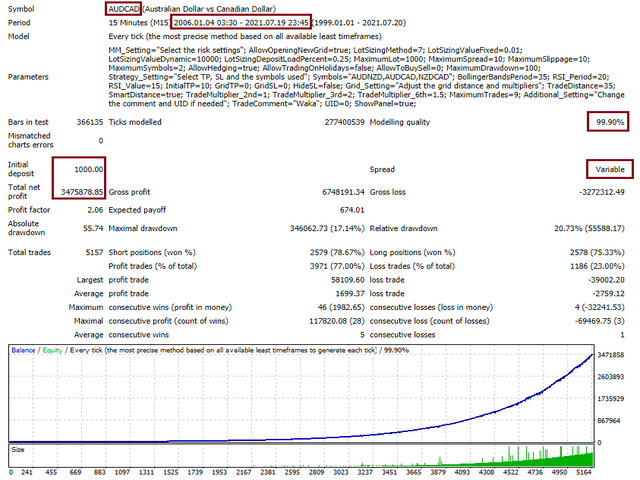Select the AUDCAD symbol value
Viewport: 640px width, 480px height.
124,9
